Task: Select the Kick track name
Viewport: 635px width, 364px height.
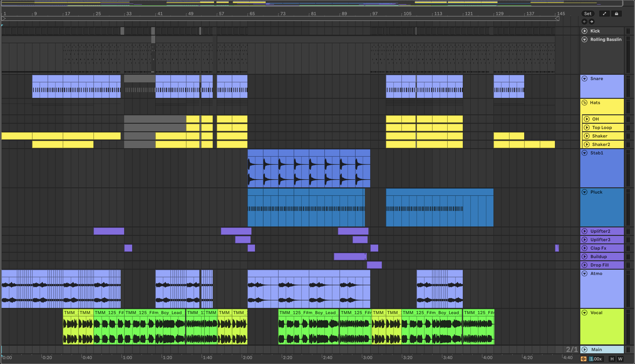Action: tap(595, 31)
